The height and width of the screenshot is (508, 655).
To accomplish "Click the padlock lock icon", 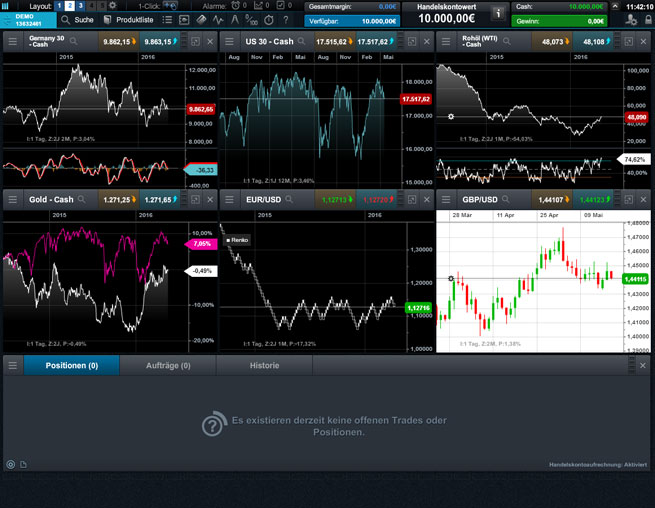I will click(x=648, y=20).
